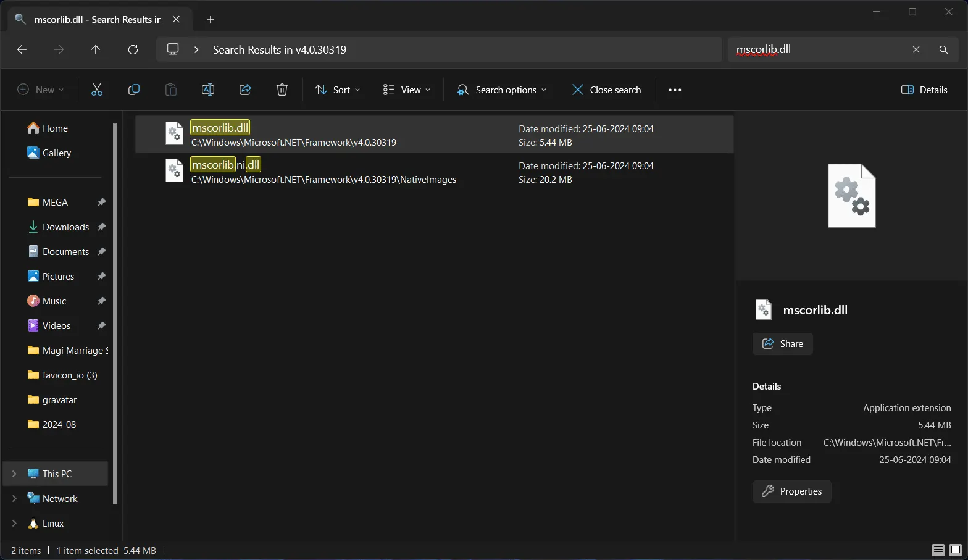The height and width of the screenshot is (560, 968).
Task: Click the Share button in details pane
Action: [x=783, y=344]
